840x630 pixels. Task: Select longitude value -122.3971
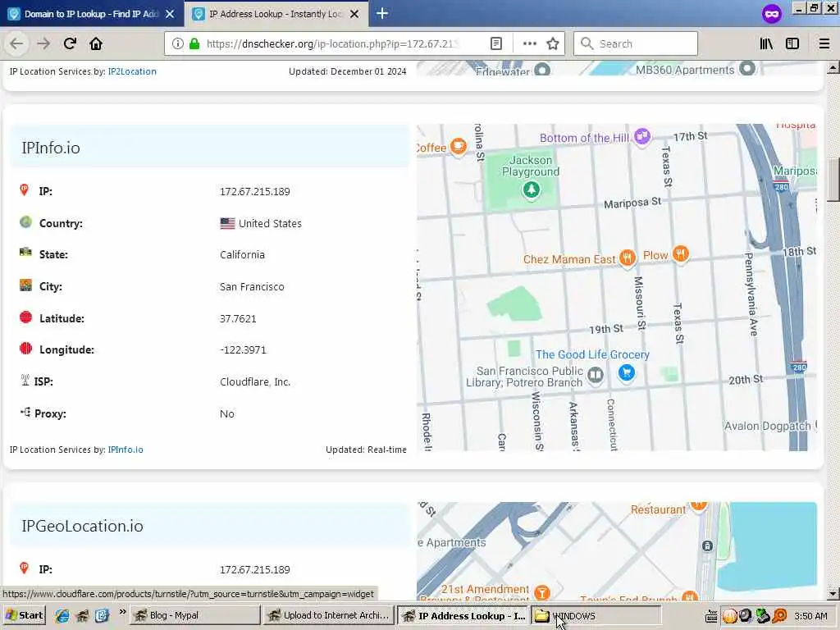coord(243,349)
